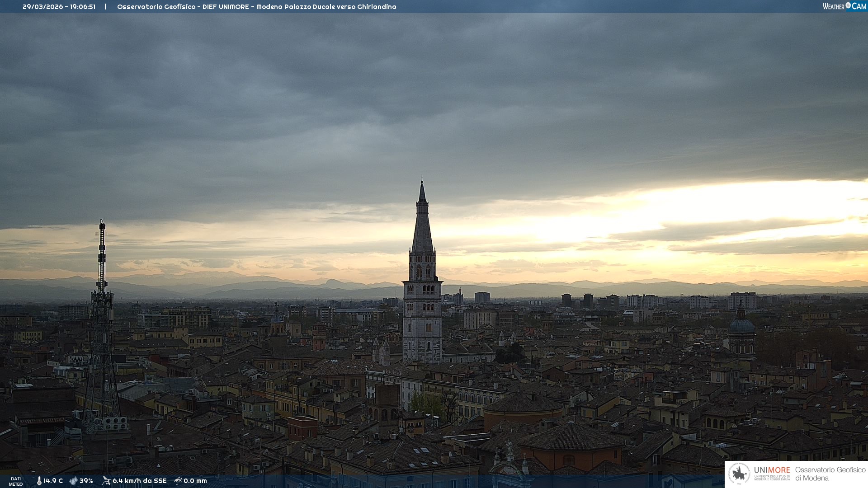This screenshot has width=868, height=488.
Task: Click the rain umbrella precipitation icon
Action: (178, 481)
